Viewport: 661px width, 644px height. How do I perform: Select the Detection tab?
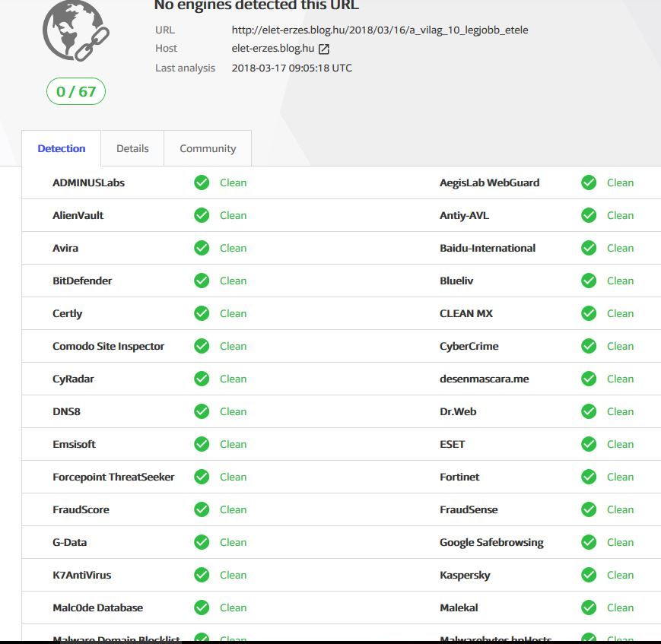click(x=62, y=148)
